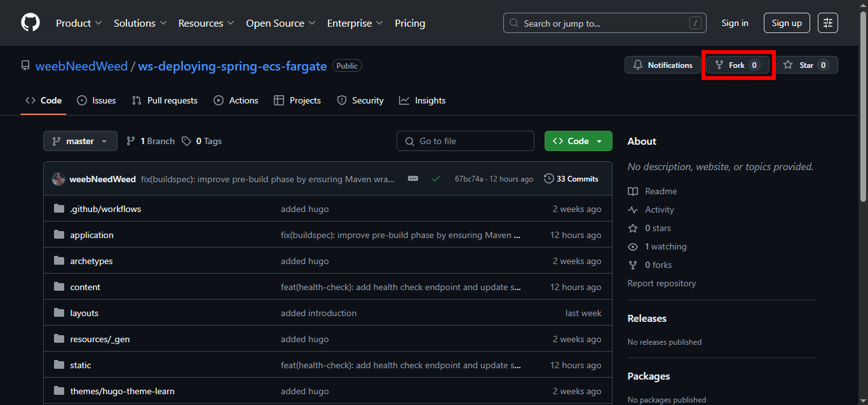Open the .github/workflows folder name
868x405 pixels.
click(x=105, y=209)
